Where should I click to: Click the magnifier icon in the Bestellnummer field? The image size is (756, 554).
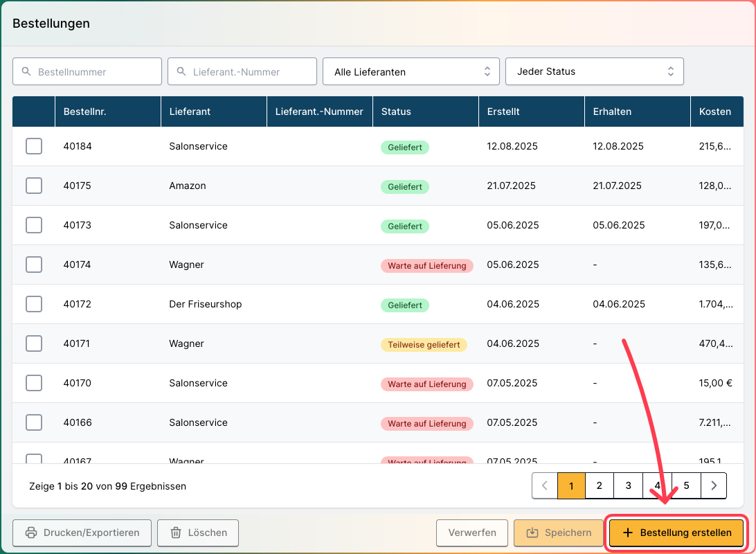coord(26,71)
